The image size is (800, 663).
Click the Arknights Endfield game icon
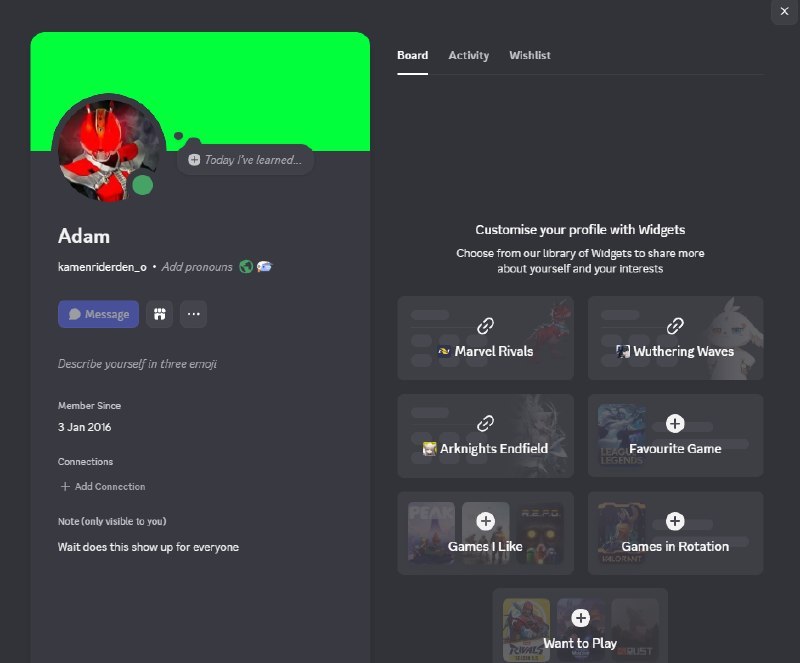click(x=429, y=449)
